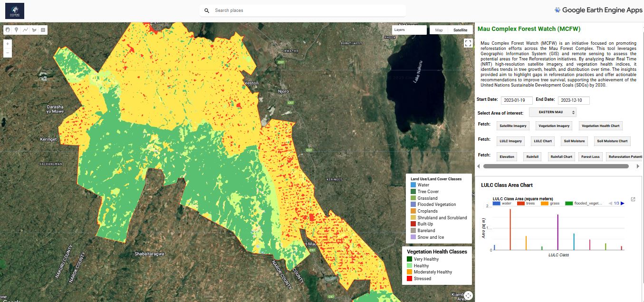Viewport: 644px width, 302px height.
Task: Open chart in new tab via pop-out icon
Action: coord(633,199)
